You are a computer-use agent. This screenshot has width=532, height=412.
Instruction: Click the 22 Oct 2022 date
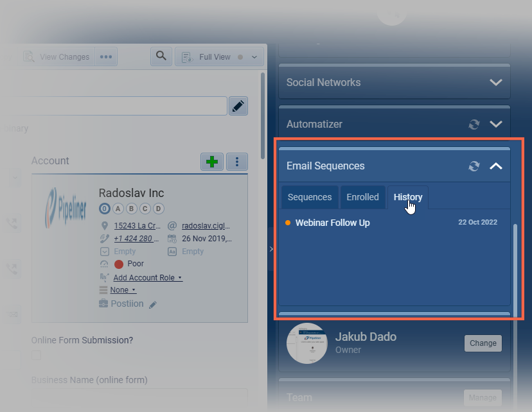click(478, 222)
